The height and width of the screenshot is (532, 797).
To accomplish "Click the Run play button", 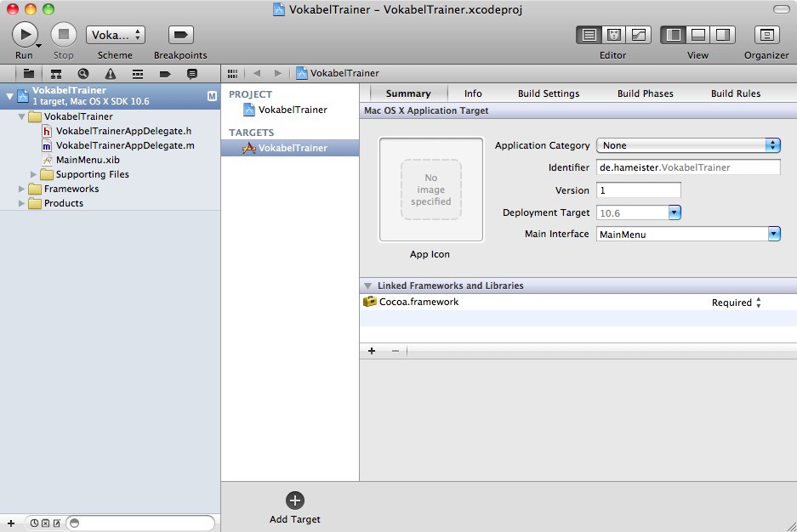I will point(24,34).
